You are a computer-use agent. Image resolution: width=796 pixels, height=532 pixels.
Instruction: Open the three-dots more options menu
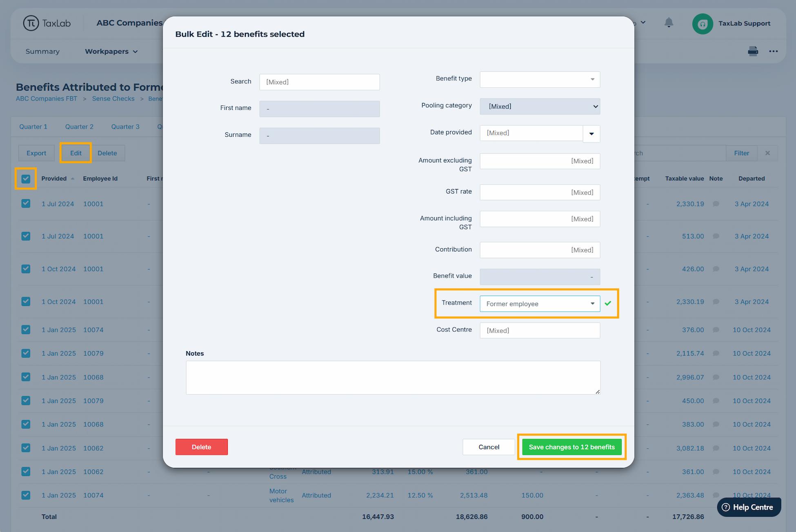pos(773,51)
